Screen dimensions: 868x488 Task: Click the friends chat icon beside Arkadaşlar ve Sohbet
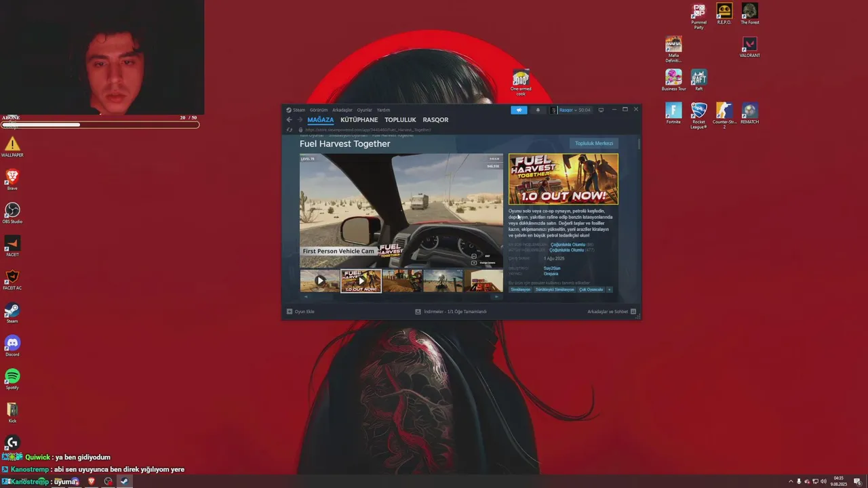tap(633, 312)
